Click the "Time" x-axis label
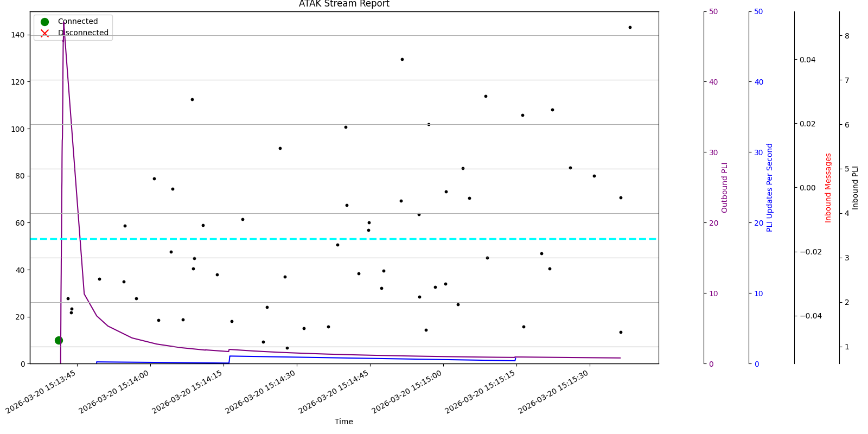This screenshot has width=868, height=434. click(x=343, y=422)
